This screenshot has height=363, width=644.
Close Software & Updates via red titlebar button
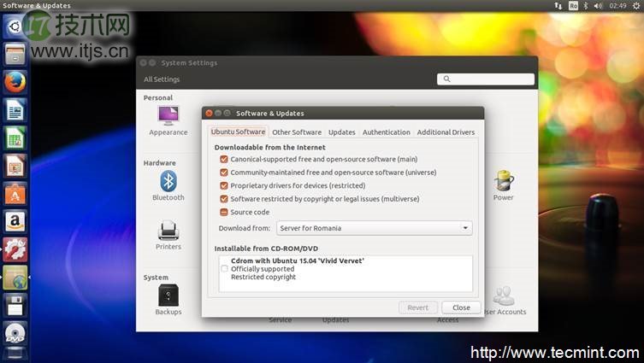point(209,114)
